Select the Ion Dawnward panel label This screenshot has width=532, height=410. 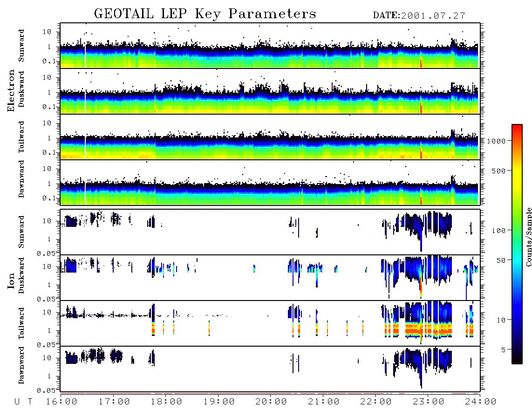tap(21, 365)
